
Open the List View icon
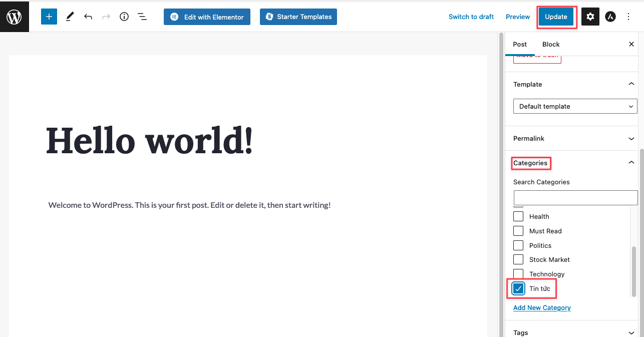click(142, 17)
